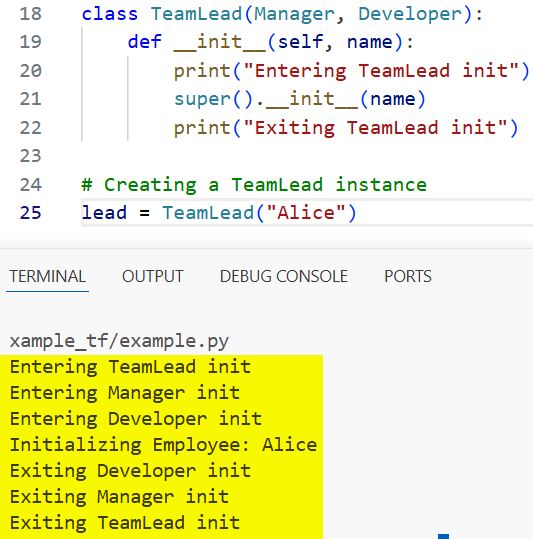
Task: Click line number 22 in the gutter
Action: pyautogui.click(x=31, y=128)
